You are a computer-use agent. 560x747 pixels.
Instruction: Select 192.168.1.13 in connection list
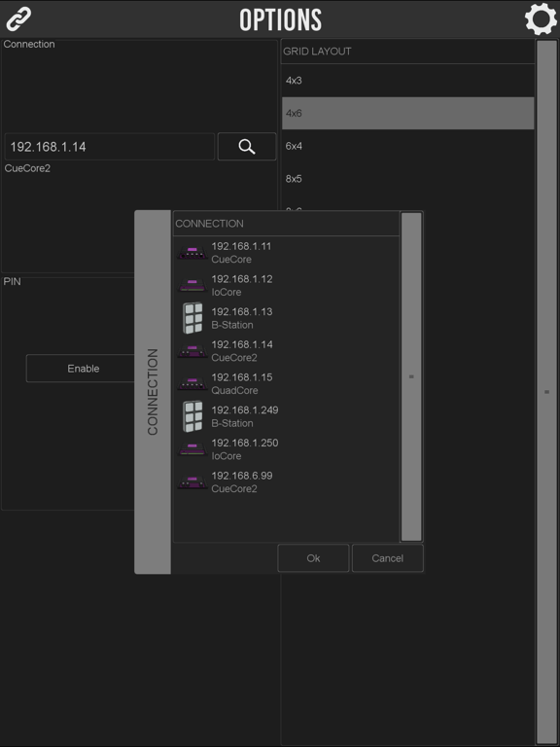click(286, 318)
